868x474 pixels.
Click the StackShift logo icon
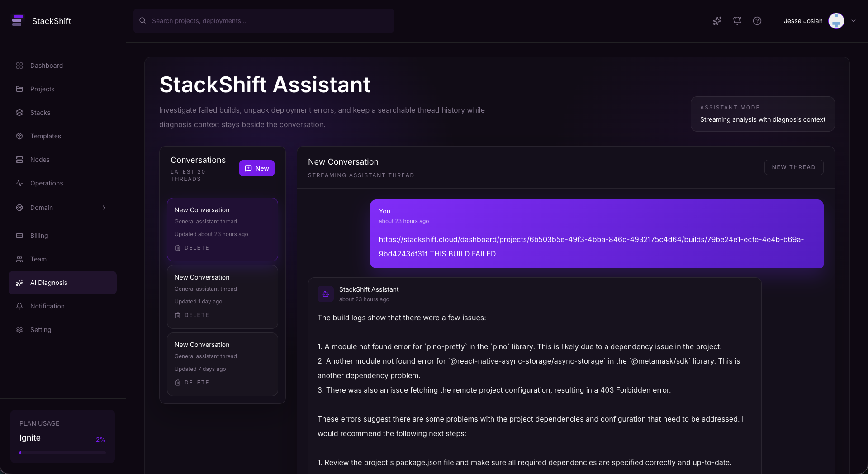click(x=18, y=20)
